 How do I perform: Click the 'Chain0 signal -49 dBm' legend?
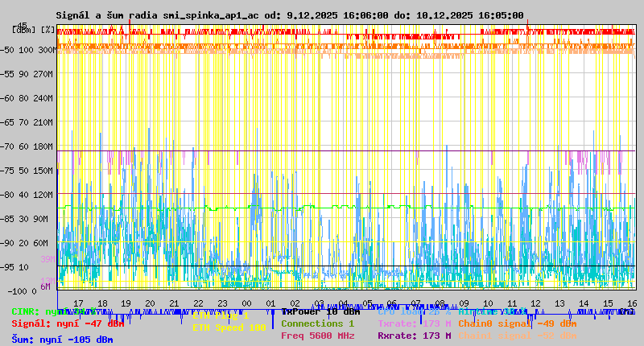(518, 323)
